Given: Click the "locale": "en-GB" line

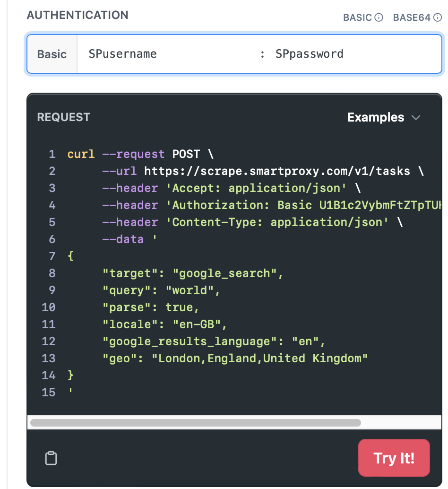Looking at the screenshot, I should click(165, 324).
